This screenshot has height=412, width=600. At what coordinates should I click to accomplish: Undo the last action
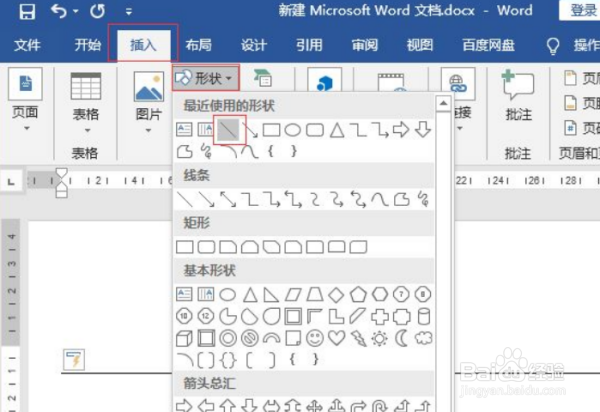(x=59, y=11)
